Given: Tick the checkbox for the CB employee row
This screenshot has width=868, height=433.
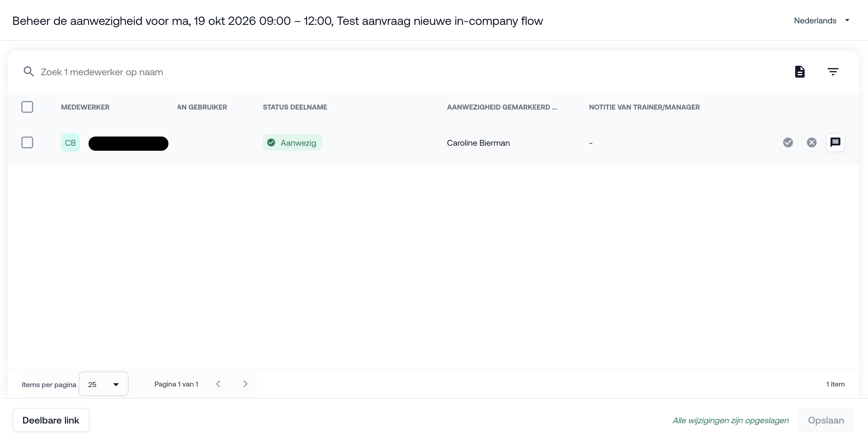Looking at the screenshot, I should point(27,142).
